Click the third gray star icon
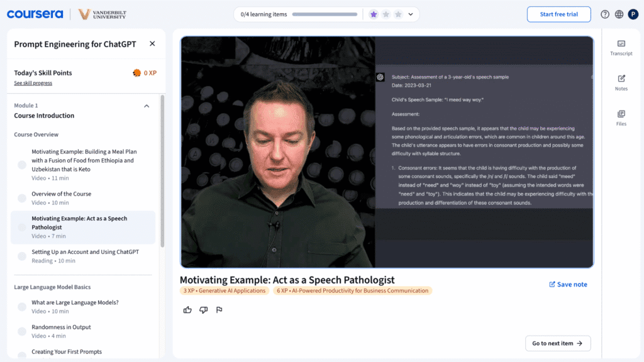644x362 pixels. tap(398, 14)
